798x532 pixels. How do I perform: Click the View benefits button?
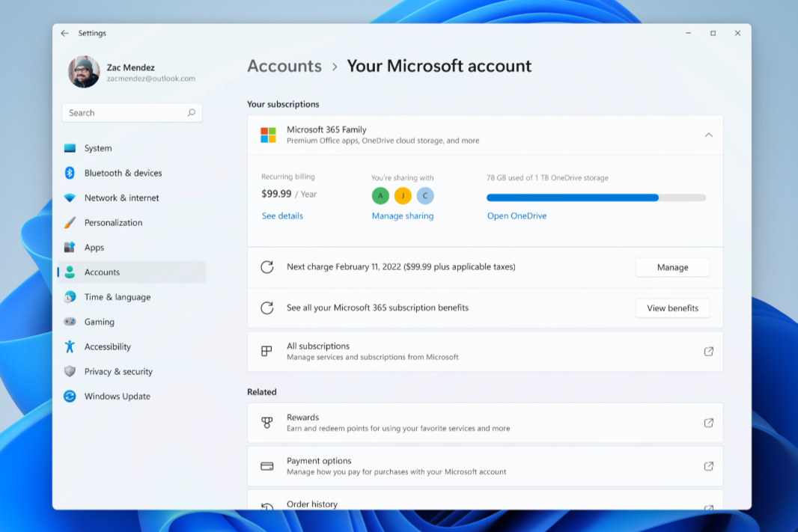point(672,308)
